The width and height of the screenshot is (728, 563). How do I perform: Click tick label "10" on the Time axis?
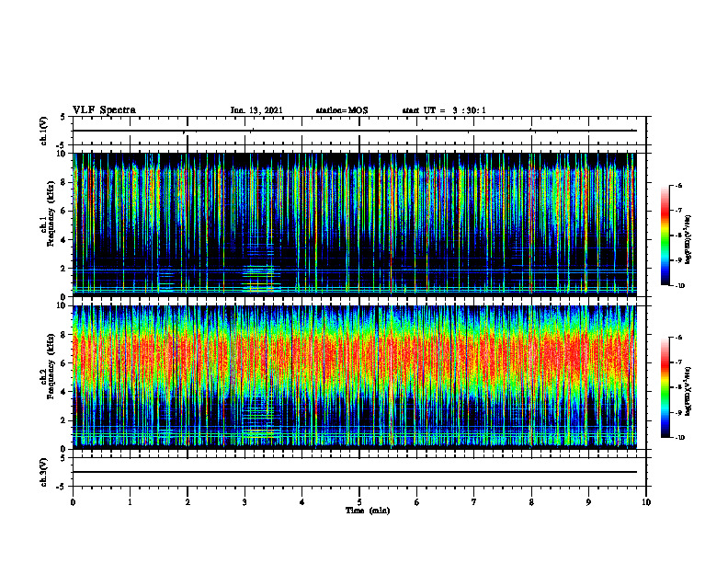click(x=646, y=502)
